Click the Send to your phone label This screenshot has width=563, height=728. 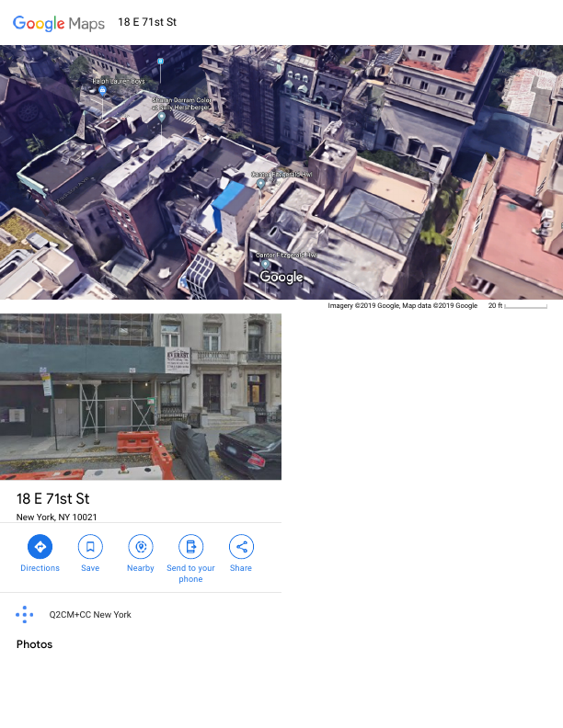pos(191,574)
